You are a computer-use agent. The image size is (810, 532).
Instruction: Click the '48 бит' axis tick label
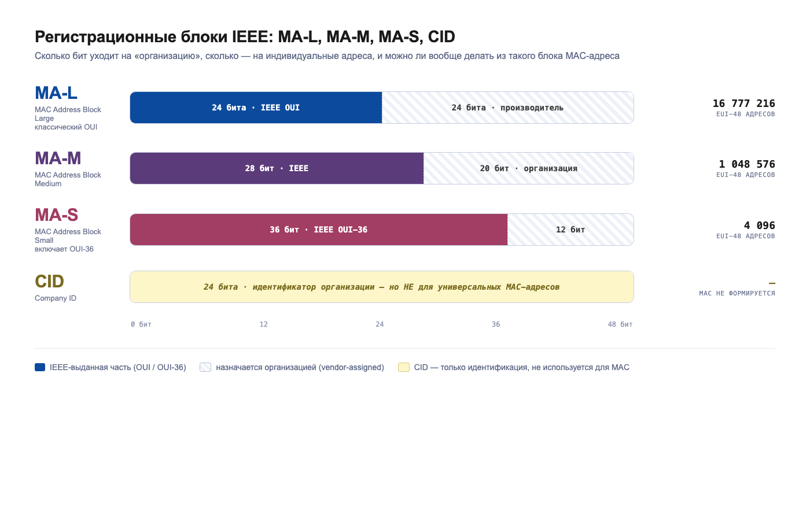(620, 324)
